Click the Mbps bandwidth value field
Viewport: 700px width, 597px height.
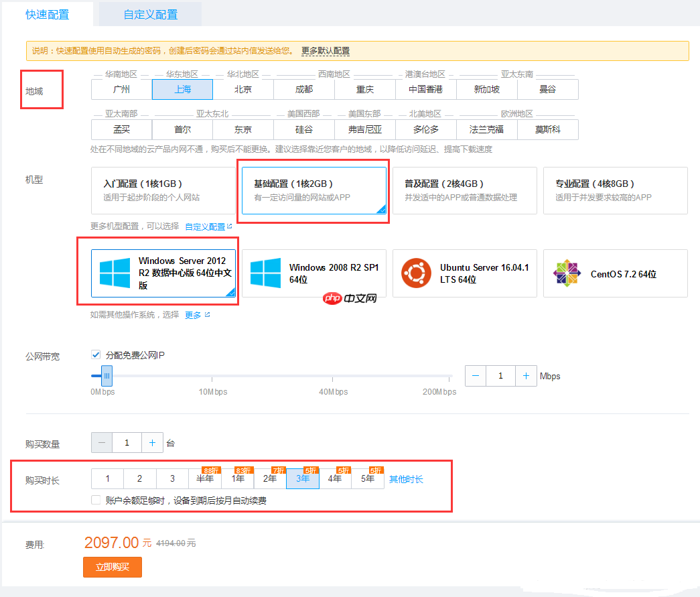click(x=500, y=376)
